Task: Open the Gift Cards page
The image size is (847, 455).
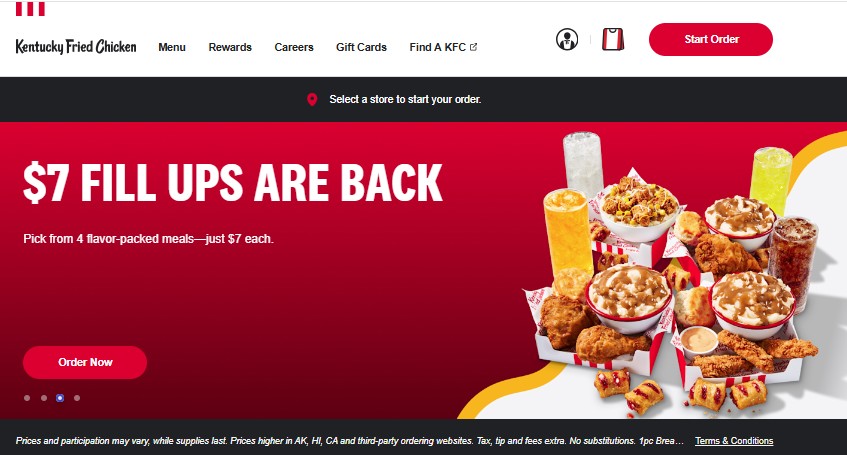Action: point(361,47)
